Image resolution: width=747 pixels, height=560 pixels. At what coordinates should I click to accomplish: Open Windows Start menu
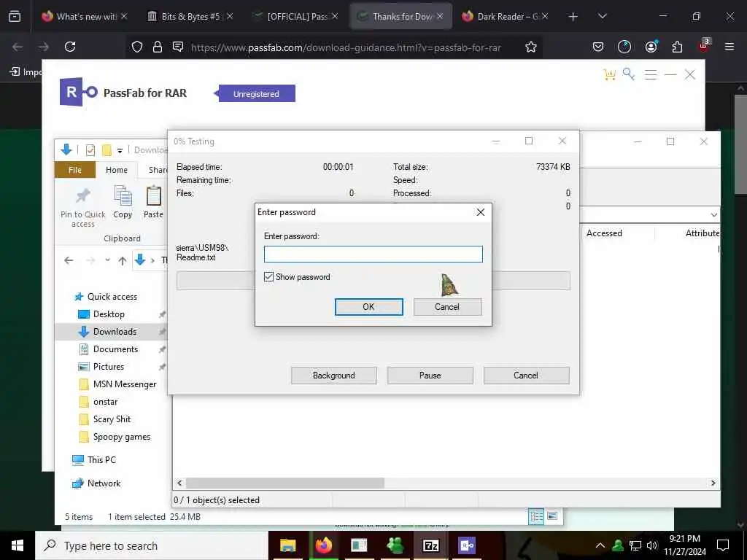pyautogui.click(x=18, y=545)
